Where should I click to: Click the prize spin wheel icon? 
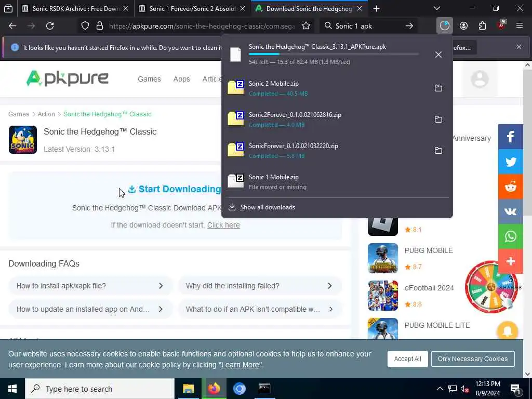490,287
